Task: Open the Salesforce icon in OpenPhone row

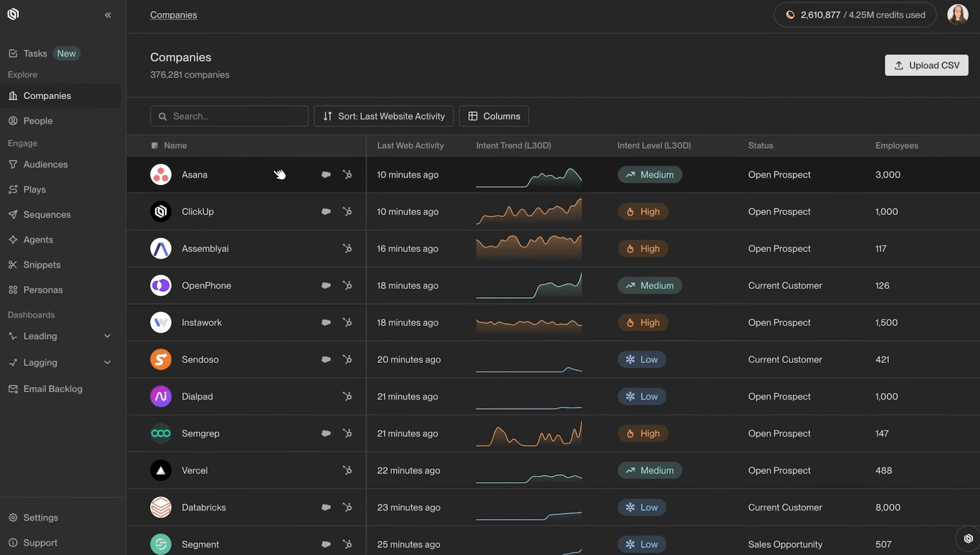Action: (326, 286)
